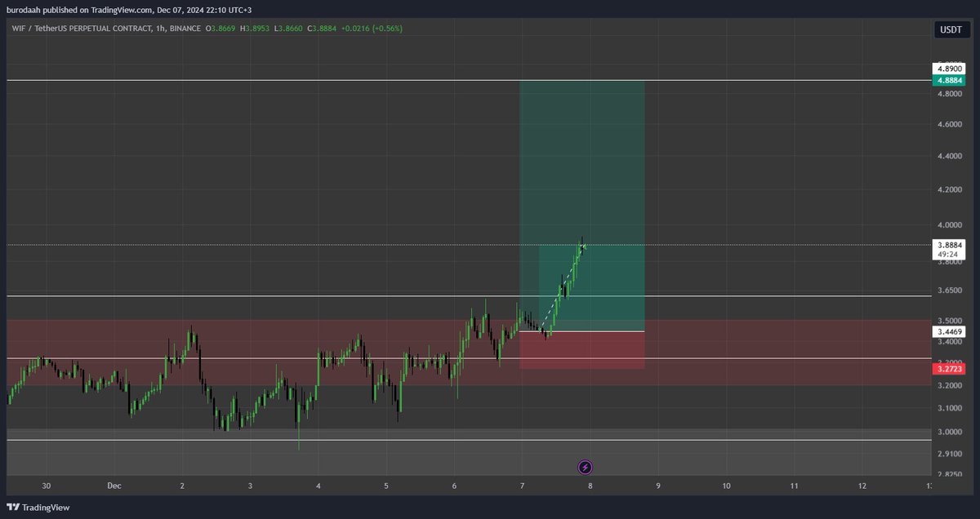Screen dimensions: 980x519
Task: Click date 5 on the time axis
Action: (386, 486)
